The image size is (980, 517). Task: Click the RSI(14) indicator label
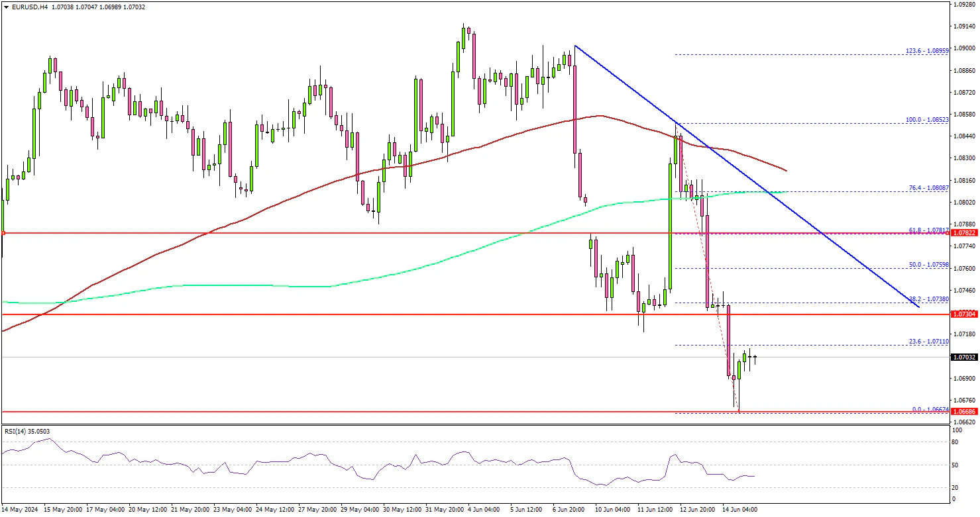tap(27, 432)
